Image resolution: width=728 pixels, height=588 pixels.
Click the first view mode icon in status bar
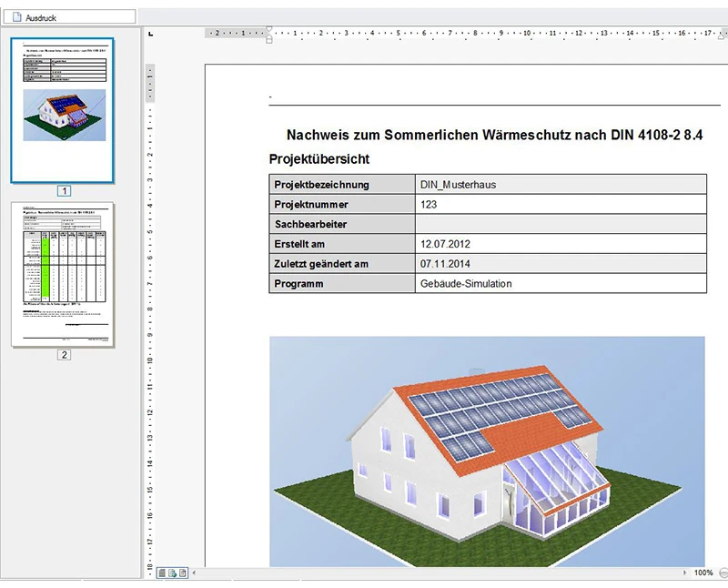coord(163,573)
